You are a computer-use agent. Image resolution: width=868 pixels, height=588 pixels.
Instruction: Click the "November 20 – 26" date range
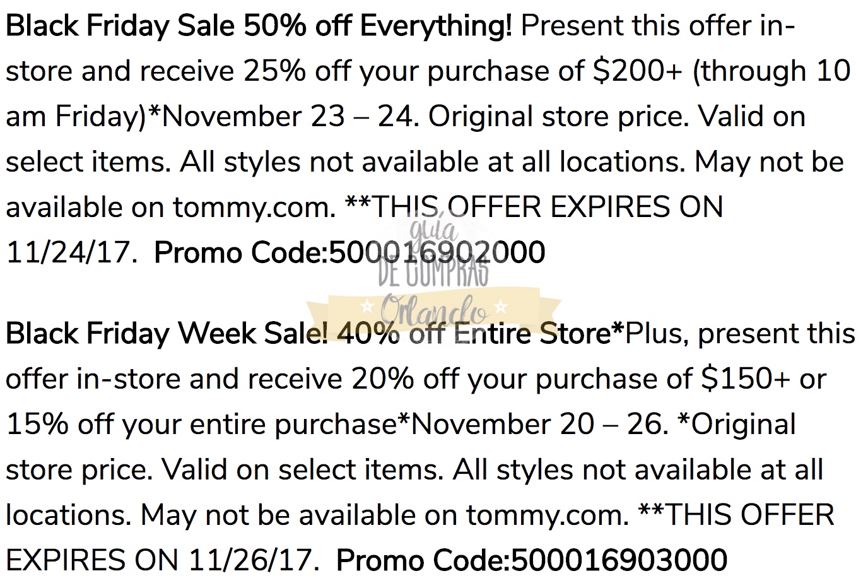(x=539, y=425)
